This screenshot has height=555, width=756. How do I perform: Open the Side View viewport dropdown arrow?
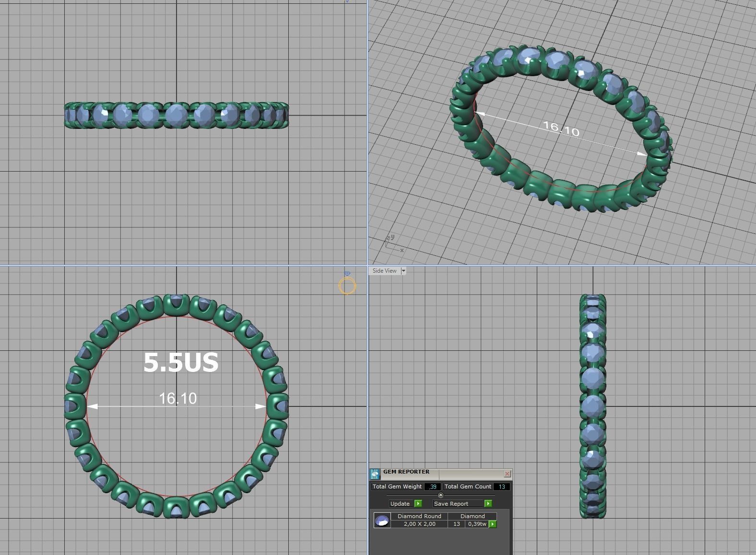click(403, 271)
